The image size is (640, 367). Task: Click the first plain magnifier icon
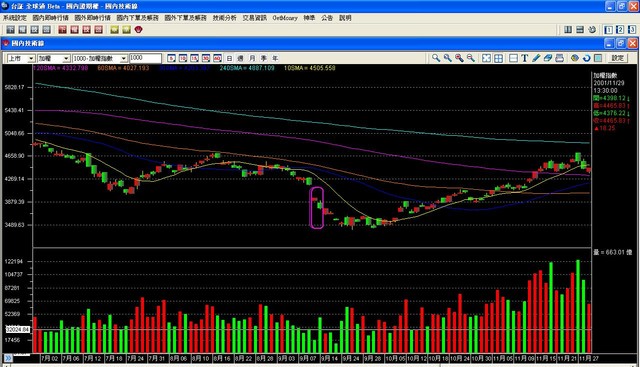tap(436, 58)
